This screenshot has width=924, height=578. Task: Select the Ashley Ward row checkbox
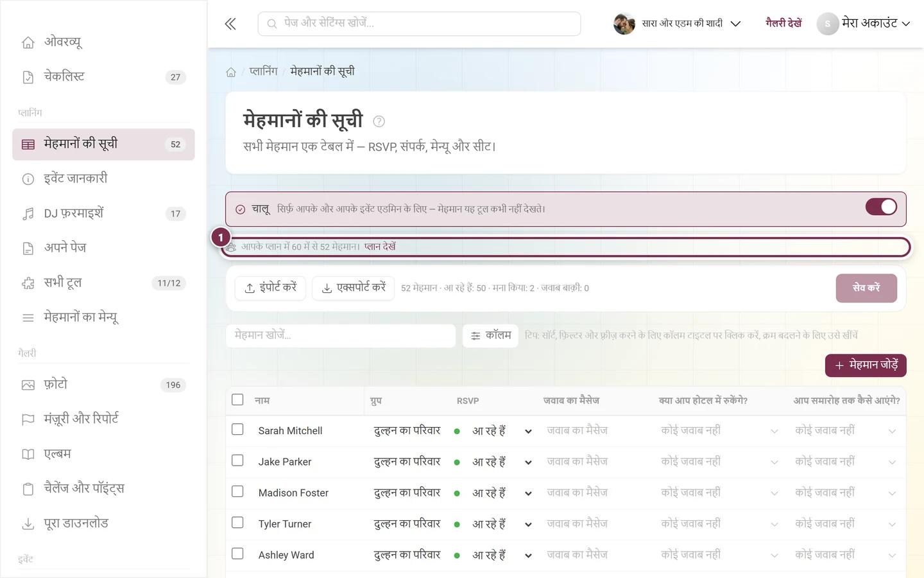[237, 553]
